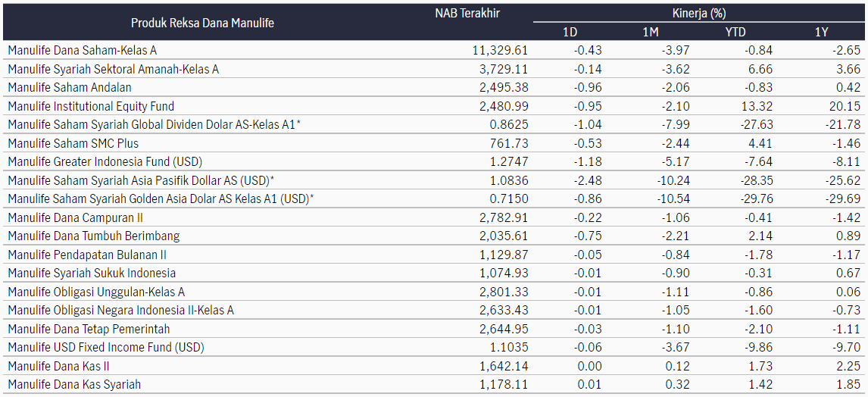Image resolution: width=868 pixels, height=397 pixels.
Task: Click the 'NAB Terakhir' column header
Action: 467,14
